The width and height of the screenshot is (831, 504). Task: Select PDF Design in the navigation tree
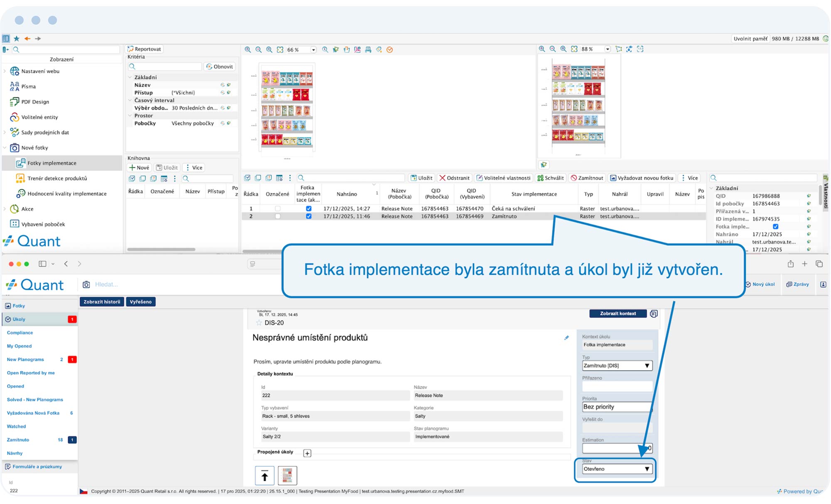[35, 102]
